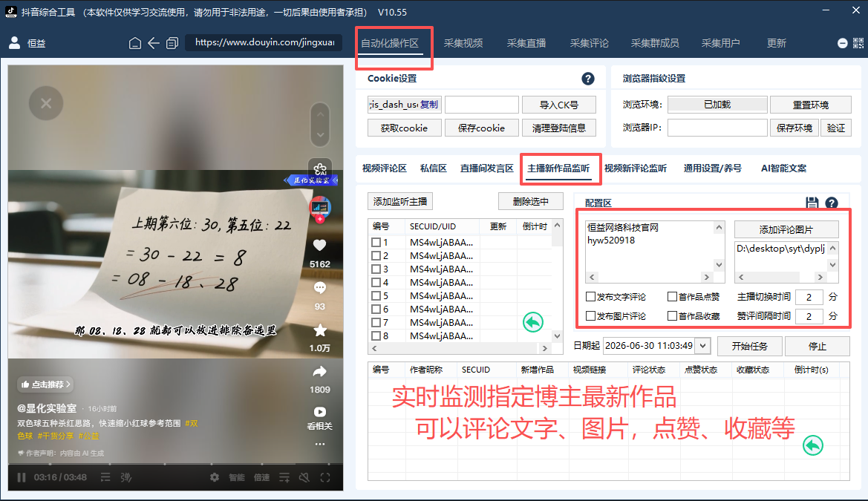This screenshot has height=501, width=868.
Task: Open the 日期起 date dropdown arrow
Action: click(x=702, y=346)
